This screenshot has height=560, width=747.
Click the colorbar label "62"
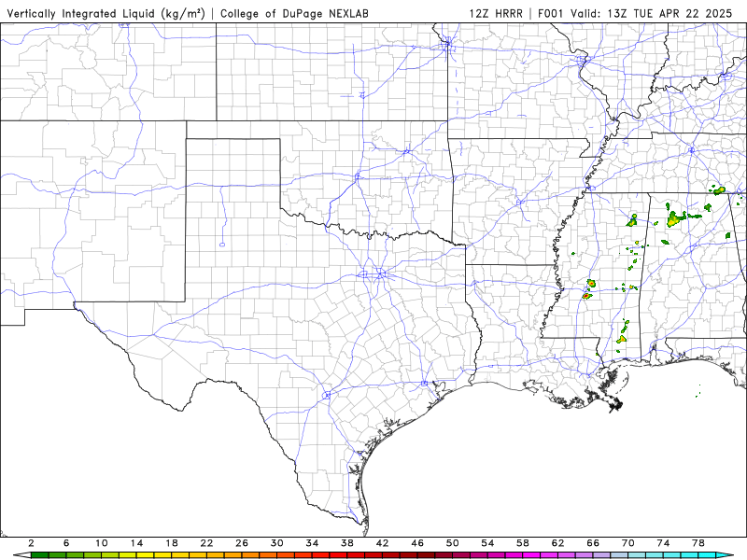pyautogui.click(x=557, y=543)
